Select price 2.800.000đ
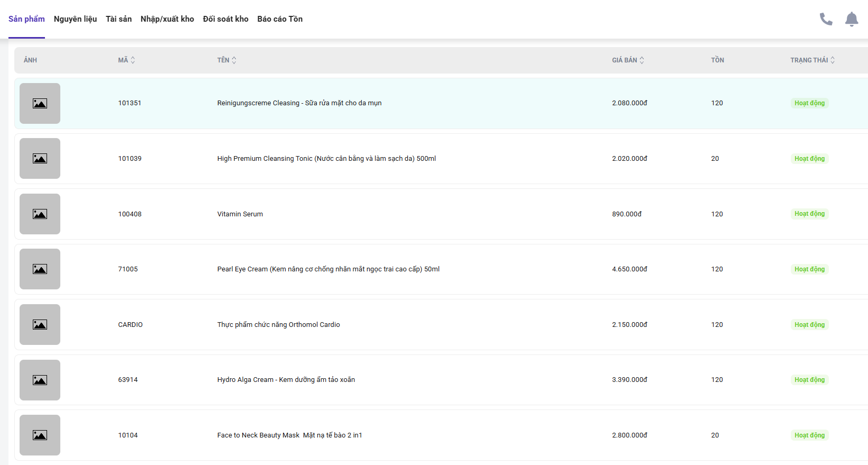This screenshot has height=465, width=868. pyautogui.click(x=629, y=435)
